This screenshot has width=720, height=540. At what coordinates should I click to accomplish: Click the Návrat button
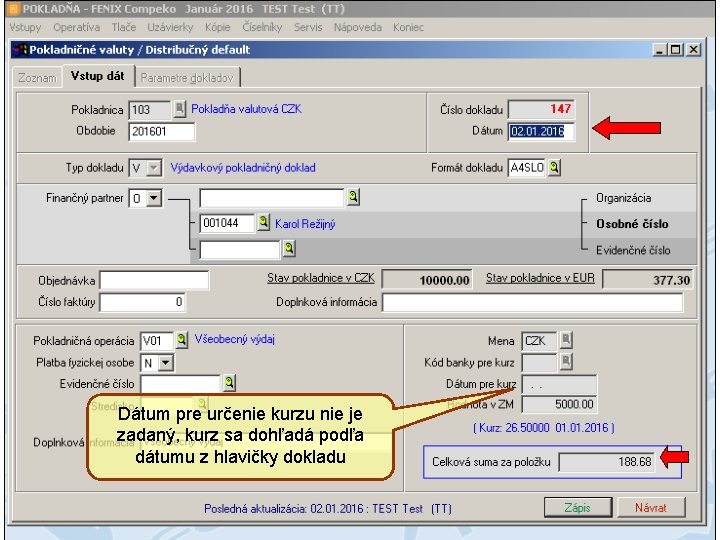[651, 507]
